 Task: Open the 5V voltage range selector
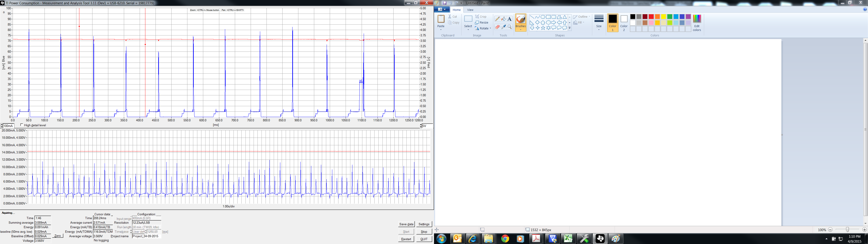click(x=426, y=126)
